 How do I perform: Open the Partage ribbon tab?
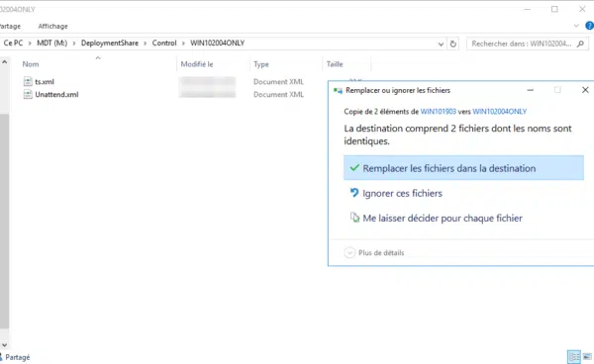coord(10,26)
